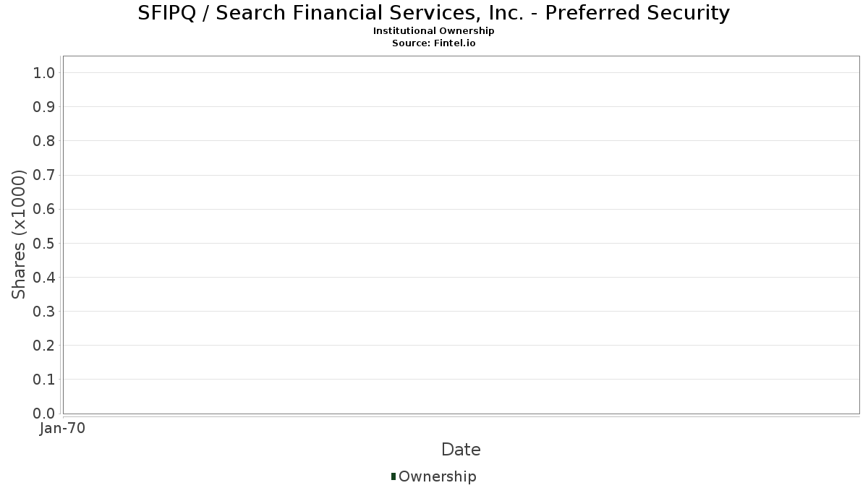Select the 0.7 y-axis tick label
868x488 pixels.
tap(44, 175)
